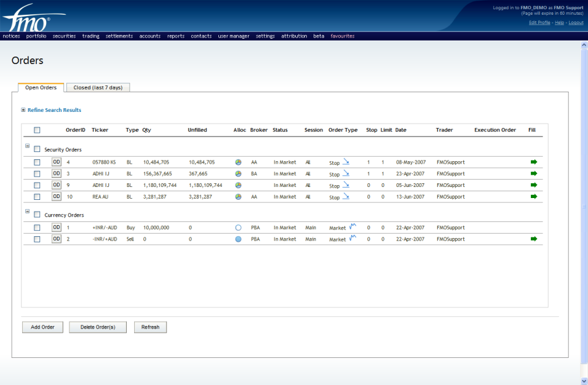Click the OD icon for REA AU order
The height and width of the screenshot is (385, 588).
click(57, 197)
